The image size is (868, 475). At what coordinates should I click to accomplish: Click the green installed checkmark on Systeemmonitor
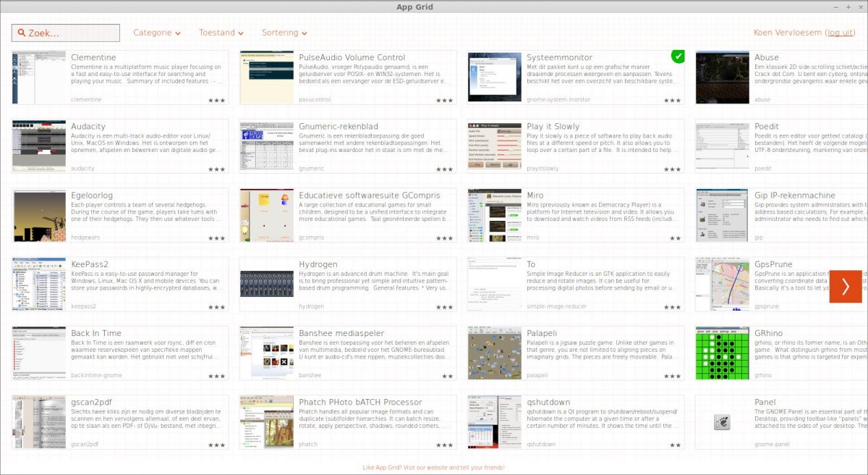point(677,56)
